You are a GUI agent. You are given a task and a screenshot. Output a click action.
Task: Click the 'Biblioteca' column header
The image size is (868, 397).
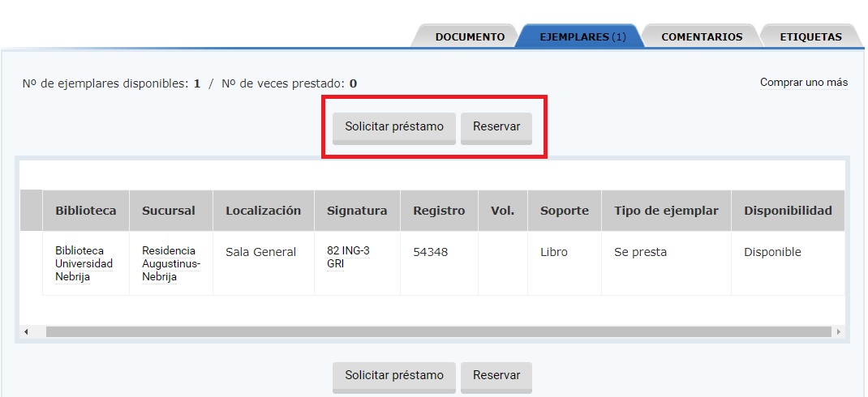86,211
